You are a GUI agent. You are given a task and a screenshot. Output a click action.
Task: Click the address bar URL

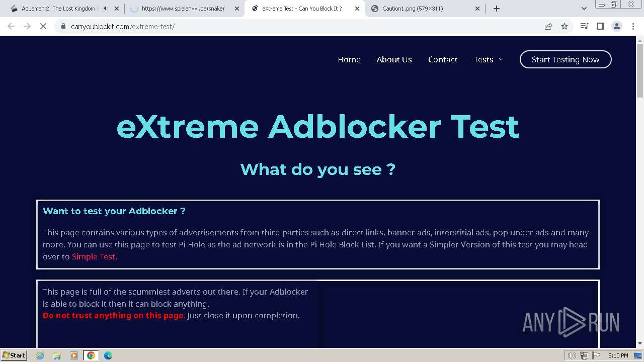pyautogui.click(x=123, y=26)
